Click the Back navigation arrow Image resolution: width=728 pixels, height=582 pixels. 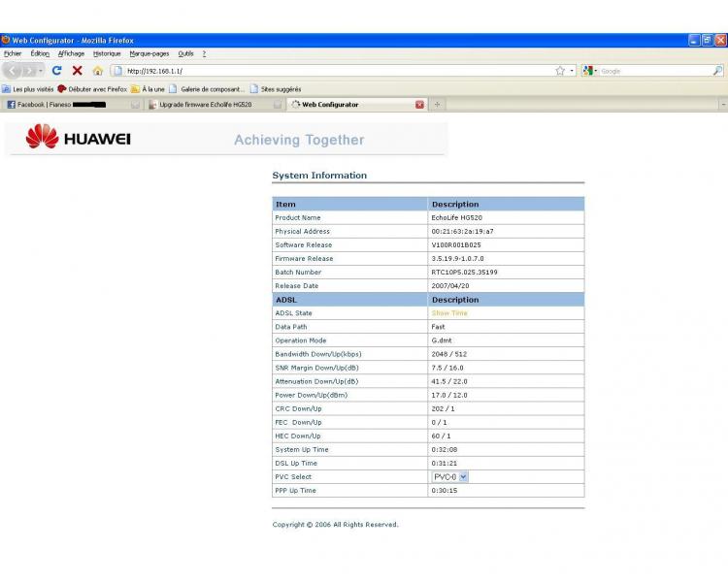(x=13, y=71)
